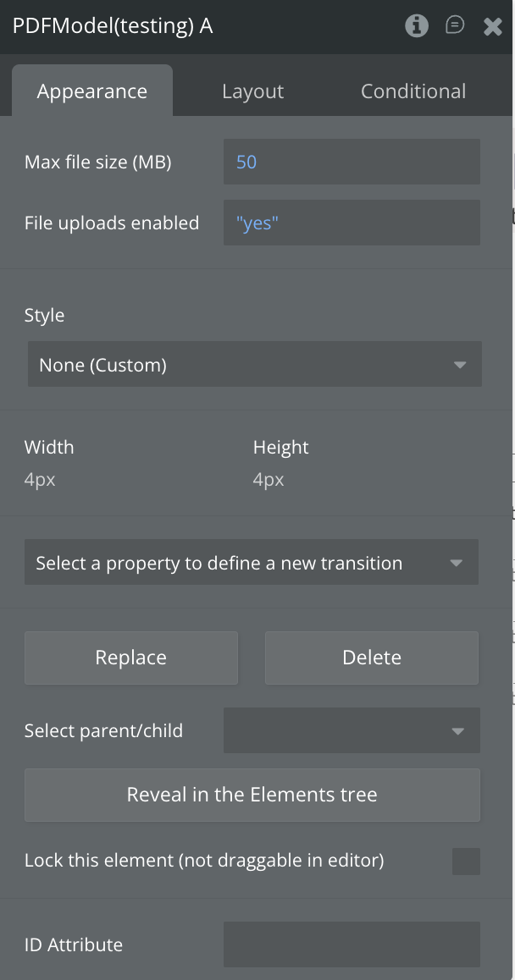Image resolution: width=515 pixels, height=980 pixels.
Task: Edit the Max file size value
Action: 352,162
